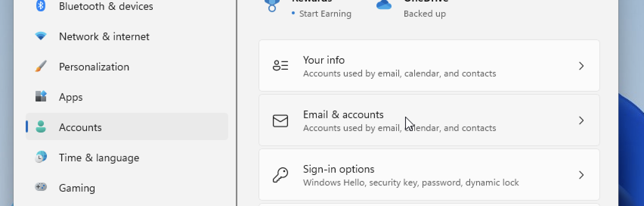Open the Sign-in options card

pos(429,175)
